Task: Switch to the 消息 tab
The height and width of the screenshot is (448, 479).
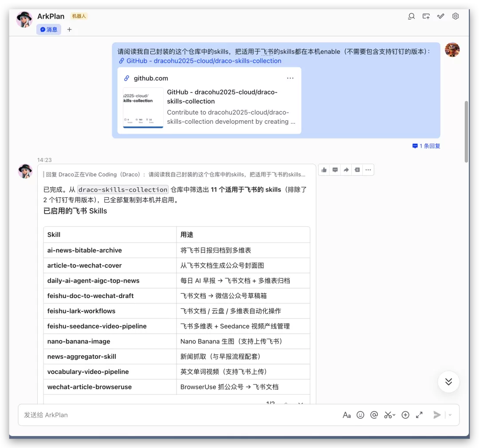Action: tap(49, 30)
